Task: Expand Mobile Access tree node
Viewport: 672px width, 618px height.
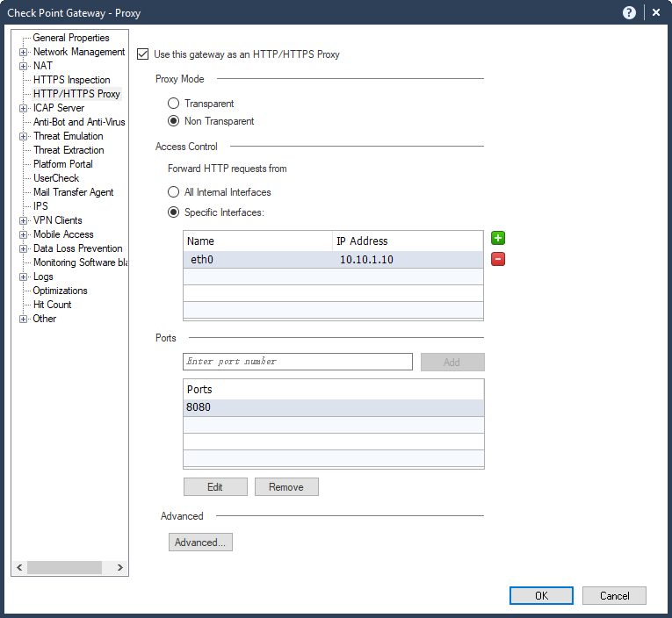Action: point(23,234)
